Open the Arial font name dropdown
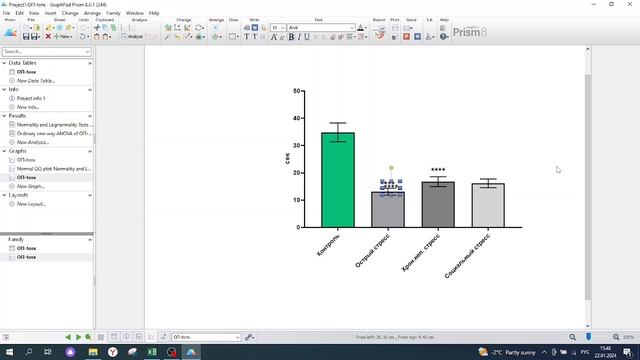Screen dimensions: 640x360 [x=352, y=28]
